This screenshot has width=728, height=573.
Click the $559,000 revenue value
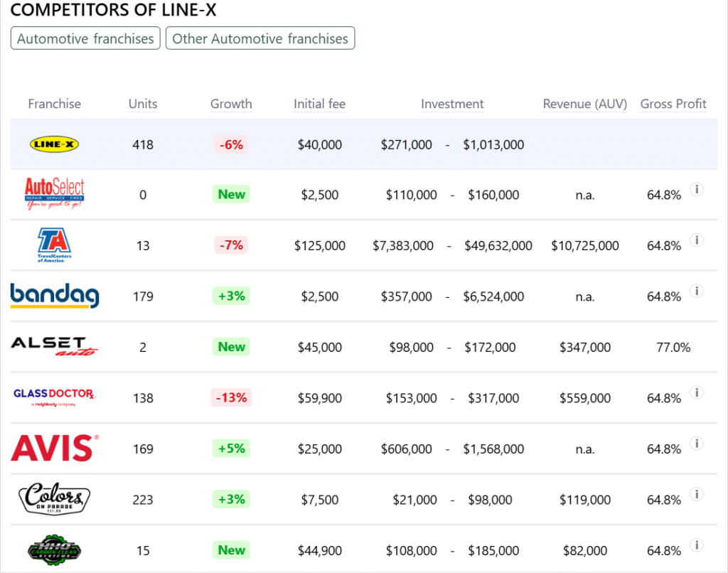click(x=585, y=398)
